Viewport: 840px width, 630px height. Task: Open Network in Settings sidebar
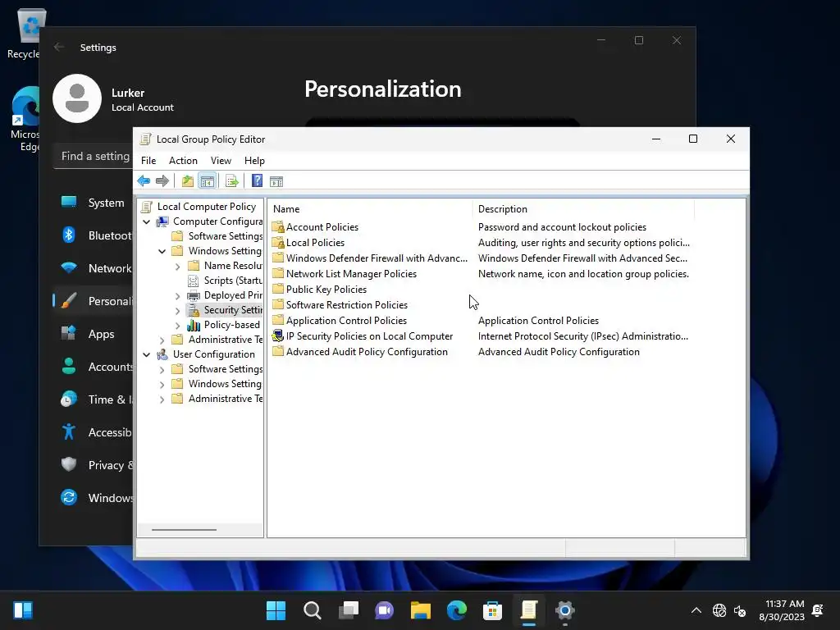[x=92, y=268]
